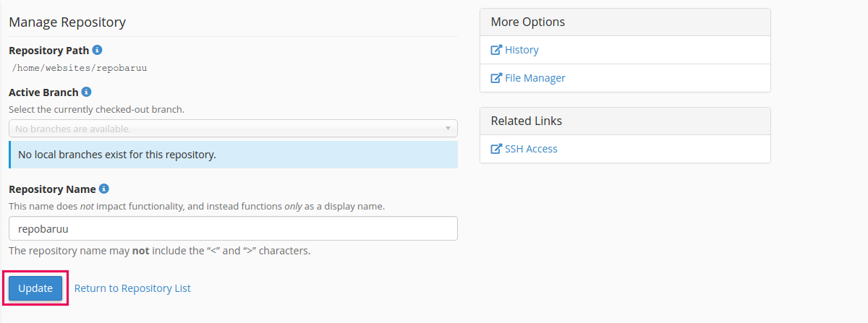Click the Related Links panel header
The height and width of the screenshot is (323, 868).
pos(625,121)
